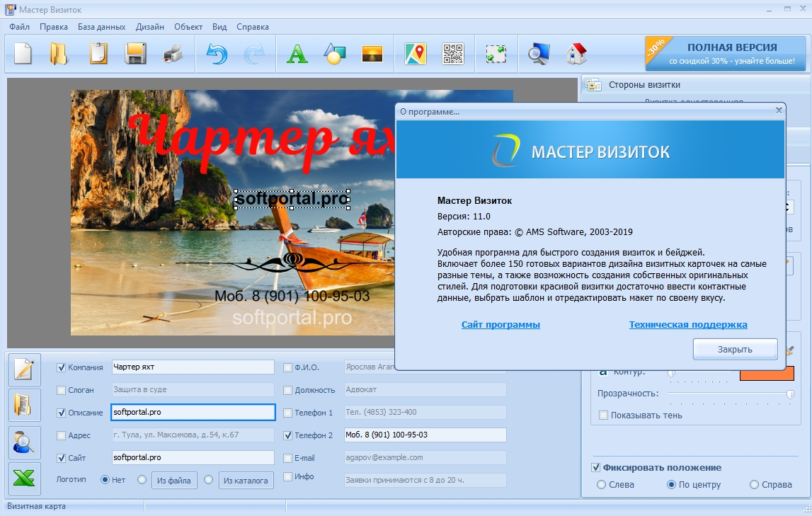Uncheck the Сайт checkbox
The height and width of the screenshot is (516, 812).
61,458
